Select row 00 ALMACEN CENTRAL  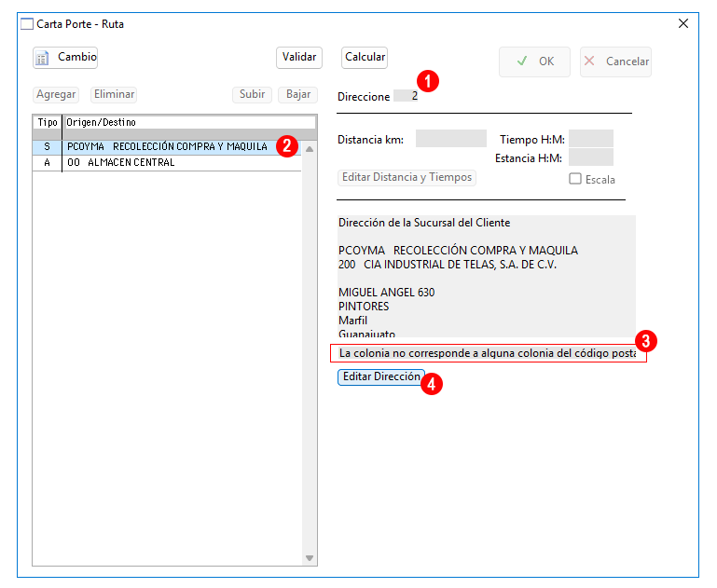coord(167,163)
